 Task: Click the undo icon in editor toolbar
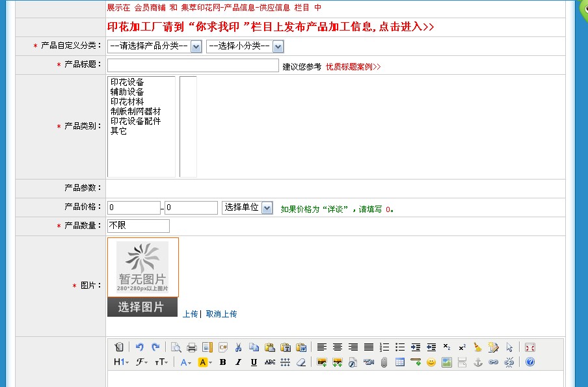tap(139, 347)
